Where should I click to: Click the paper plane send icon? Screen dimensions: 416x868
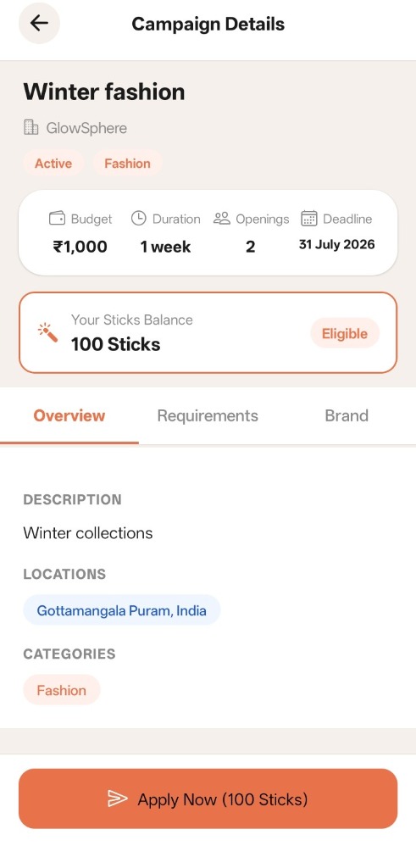pyautogui.click(x=117, y=798)
